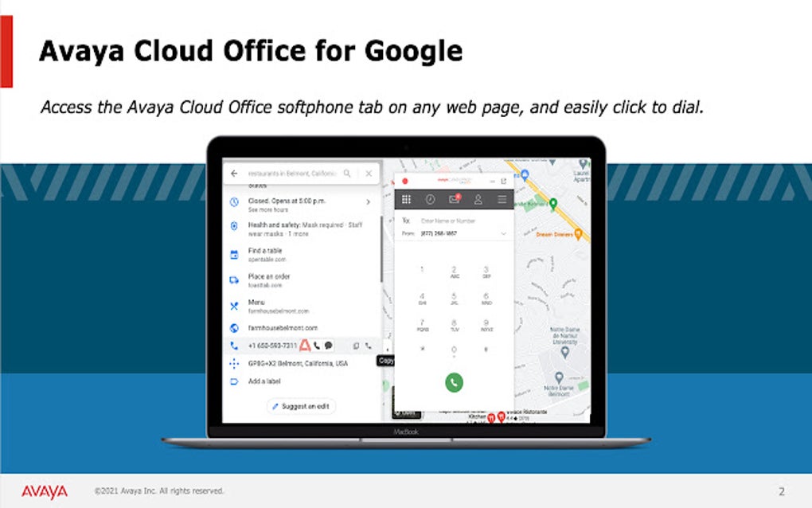
Task: Click the Health and safety shield icon
Action: pos(234,226)
